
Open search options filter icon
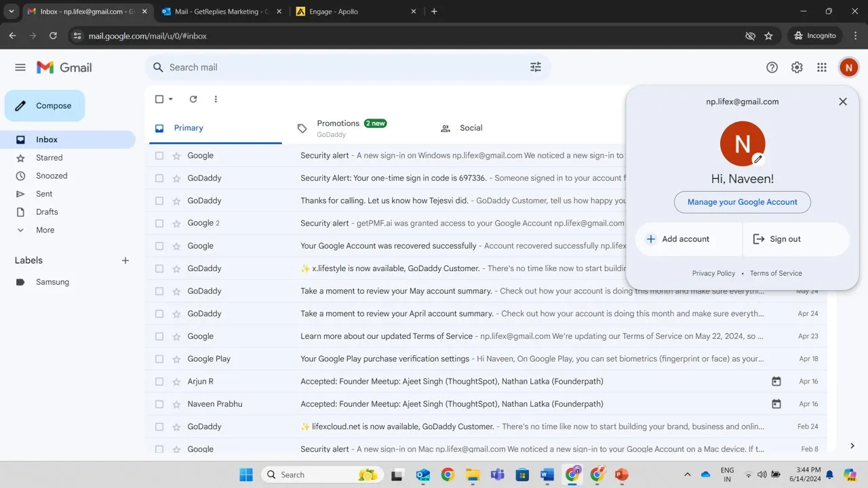[536, 67]
